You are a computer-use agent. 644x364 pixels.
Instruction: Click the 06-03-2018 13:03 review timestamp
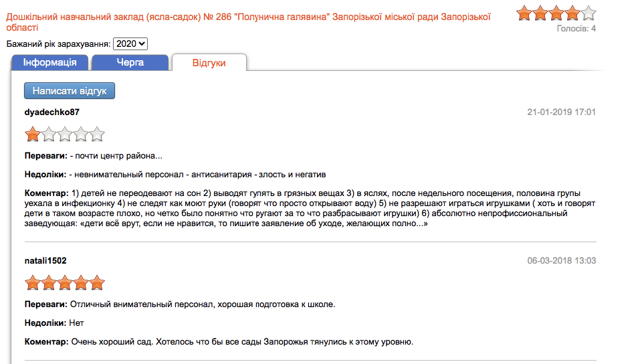coord(561,260)
